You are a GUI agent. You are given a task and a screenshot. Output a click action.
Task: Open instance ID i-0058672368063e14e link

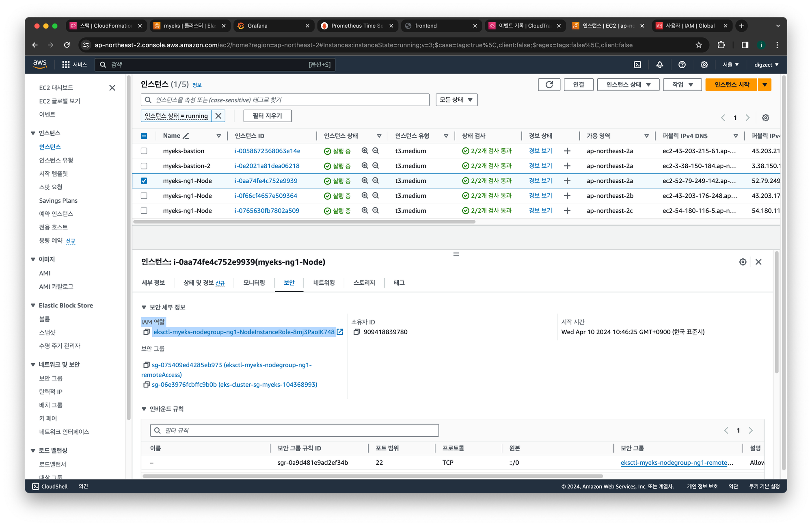(x=268, y=151)
